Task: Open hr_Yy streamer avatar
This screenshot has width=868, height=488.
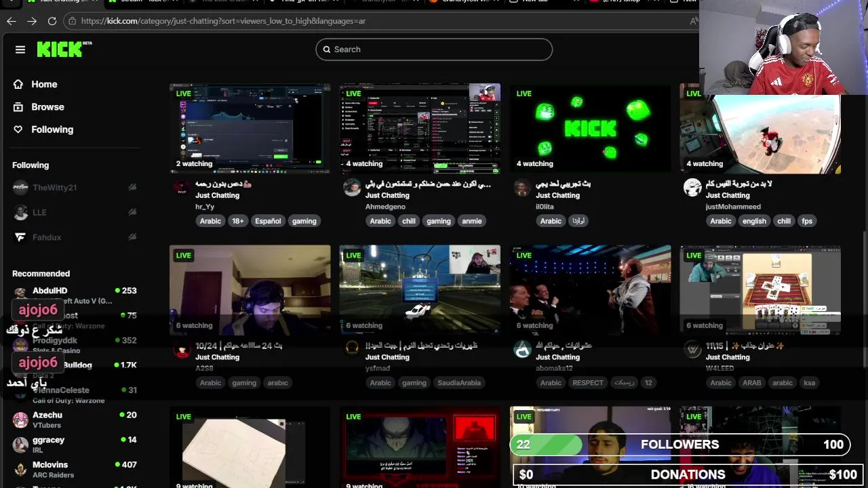Action: coord(182,187)
